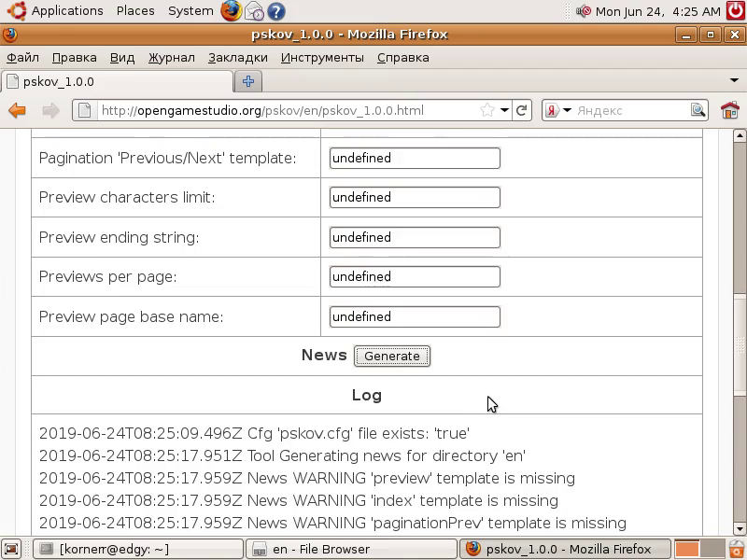Click the Back navigation arrow
This screenshot has height=560, width=747.
17,110
